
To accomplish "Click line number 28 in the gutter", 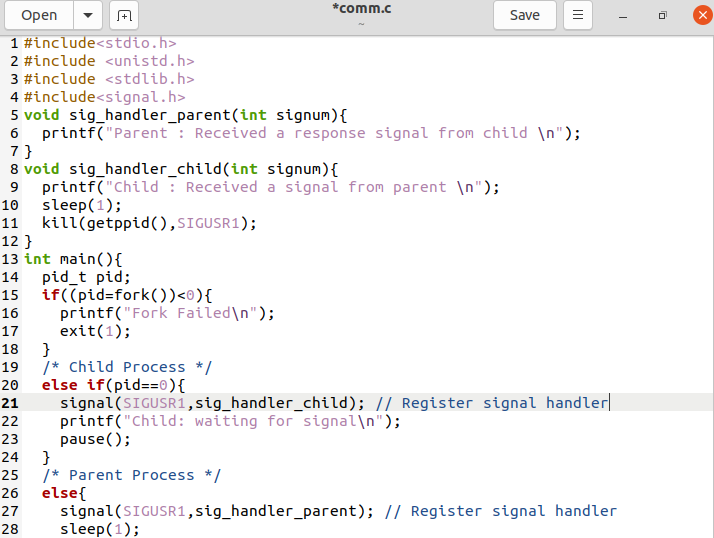I will pyautogui.click(x=10, y=529).
